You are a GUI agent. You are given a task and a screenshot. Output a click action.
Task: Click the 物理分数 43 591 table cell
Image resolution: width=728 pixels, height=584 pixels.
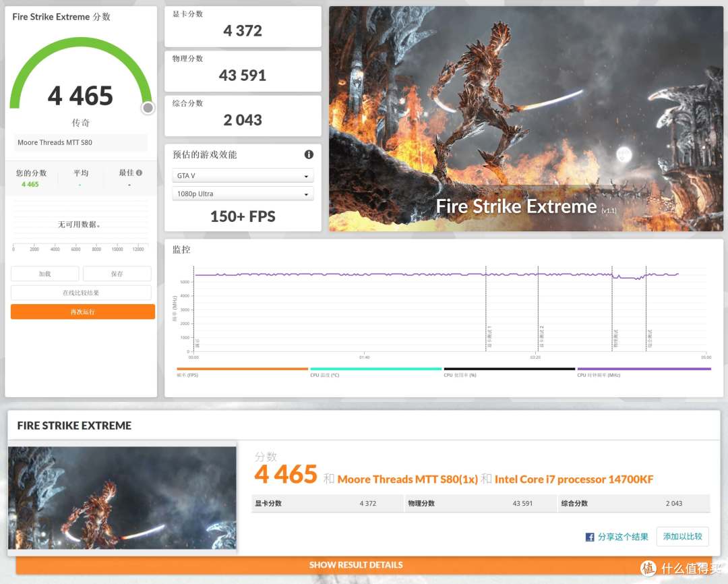(481, 503)
